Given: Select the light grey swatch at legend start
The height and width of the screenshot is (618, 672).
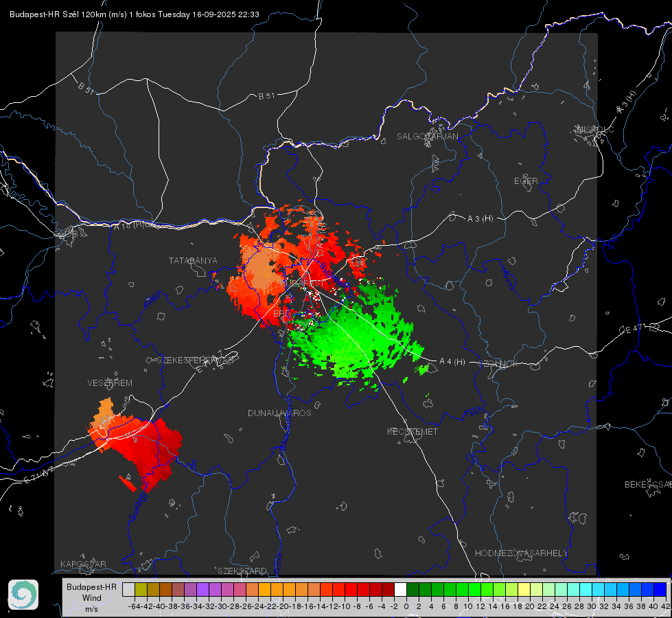Looking at the screenshot, I should pos(128,589).
